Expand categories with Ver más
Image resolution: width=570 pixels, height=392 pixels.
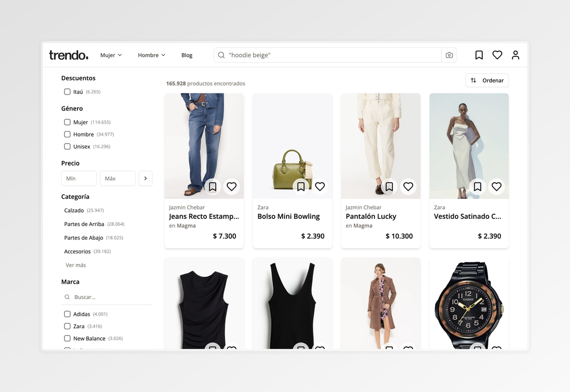(76, 265)
